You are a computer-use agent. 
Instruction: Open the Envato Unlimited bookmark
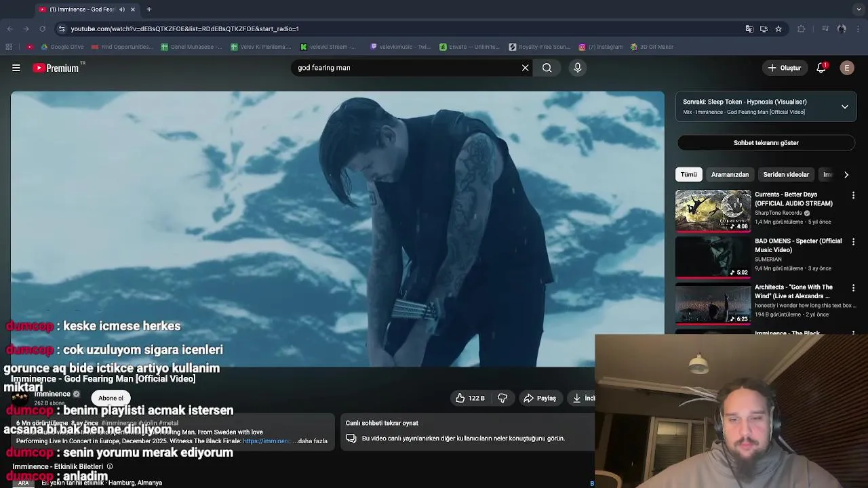click(x=470, y=47)
